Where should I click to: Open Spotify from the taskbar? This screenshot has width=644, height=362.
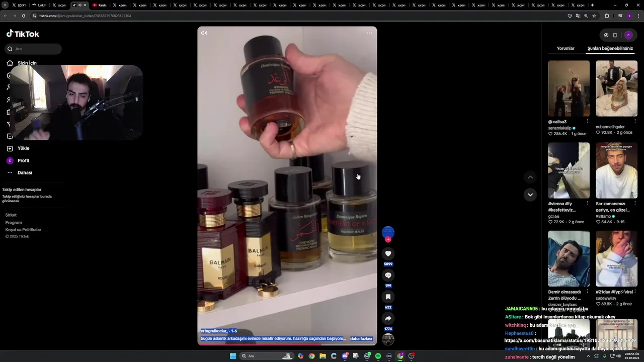(x=378, y=356)
